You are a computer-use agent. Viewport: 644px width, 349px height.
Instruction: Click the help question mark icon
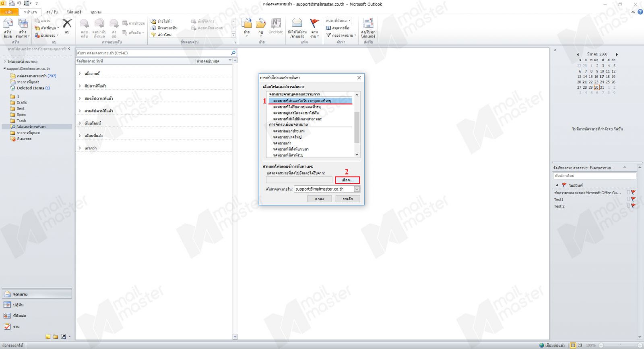(x=640, y=12)
